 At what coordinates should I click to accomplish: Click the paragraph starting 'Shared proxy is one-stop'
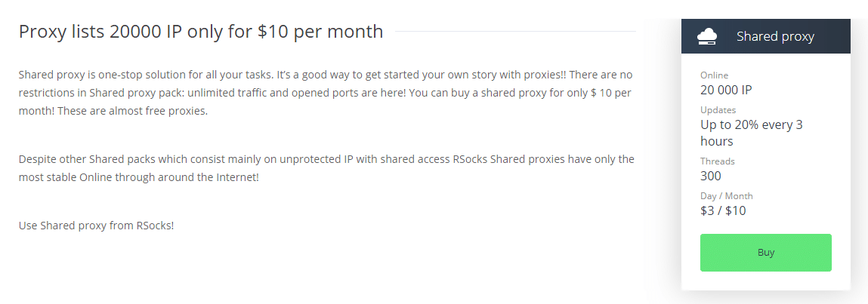tap(326, 92)
